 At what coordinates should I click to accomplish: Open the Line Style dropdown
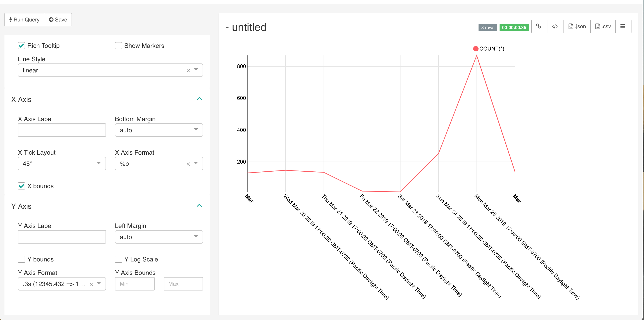coord(196,70)
